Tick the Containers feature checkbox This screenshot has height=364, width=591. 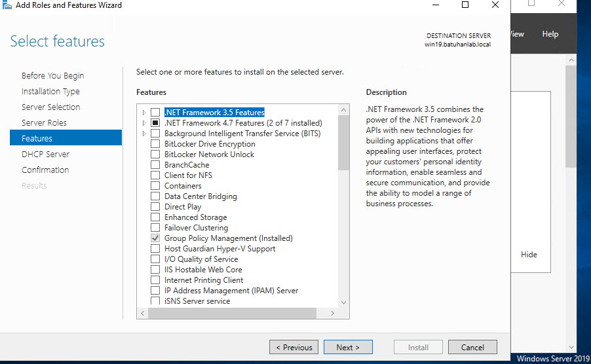(155, 186)
